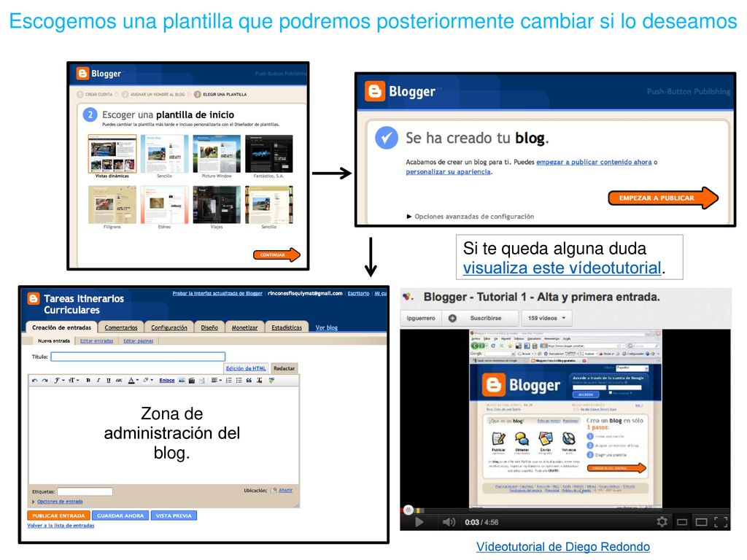Viewport: 747px width, 560px height.
Task: Open Vídeotutorial de Diego Redondo link
Action: 563,547
